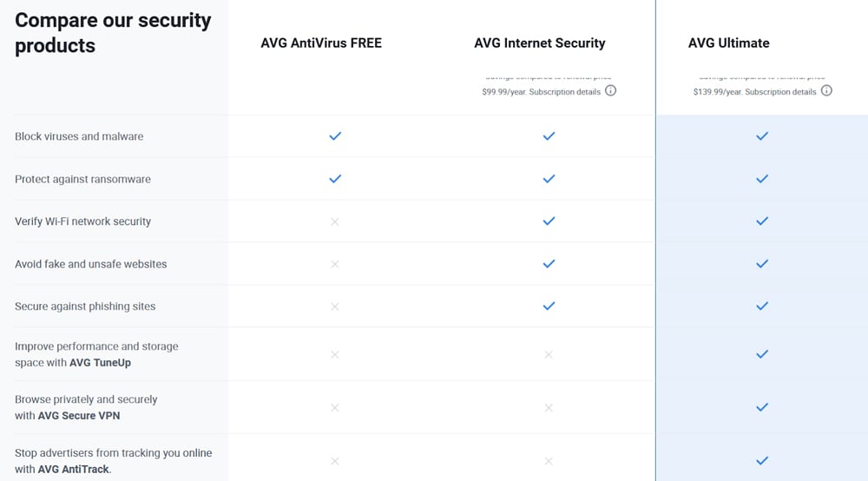Click info icon beside $139.99/year subscription details

826,91
